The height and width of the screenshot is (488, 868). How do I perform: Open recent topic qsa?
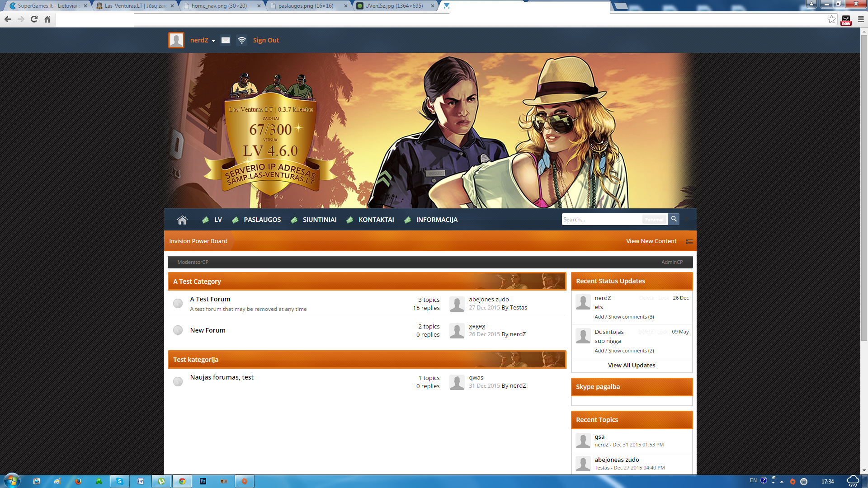tap(599, 436)
